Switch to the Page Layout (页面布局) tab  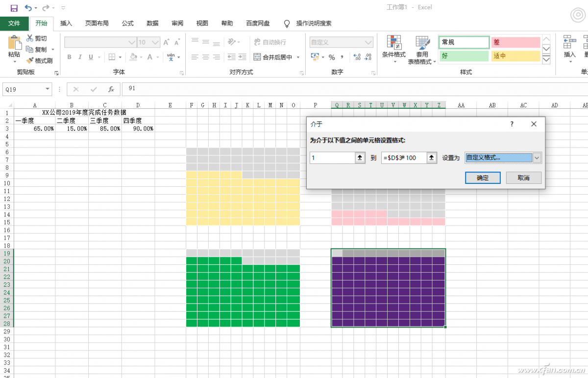coord(97,23)
